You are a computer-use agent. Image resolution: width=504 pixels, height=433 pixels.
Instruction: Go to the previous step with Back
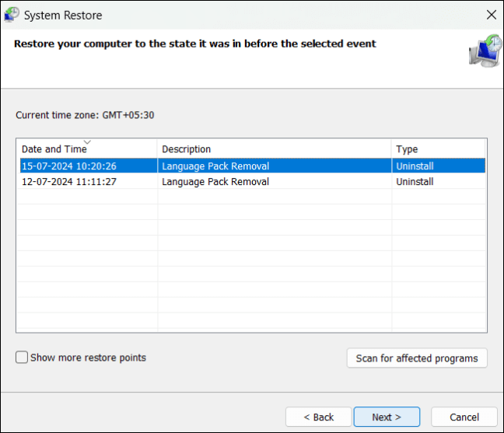[318, 417]
